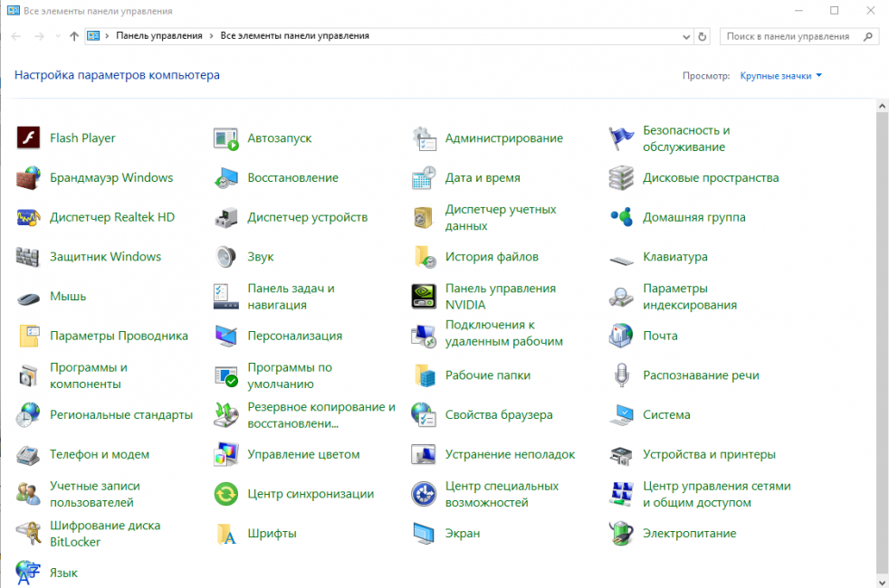
Task: Open the Региональные стандарты link
Action: (x=120, y=414)
